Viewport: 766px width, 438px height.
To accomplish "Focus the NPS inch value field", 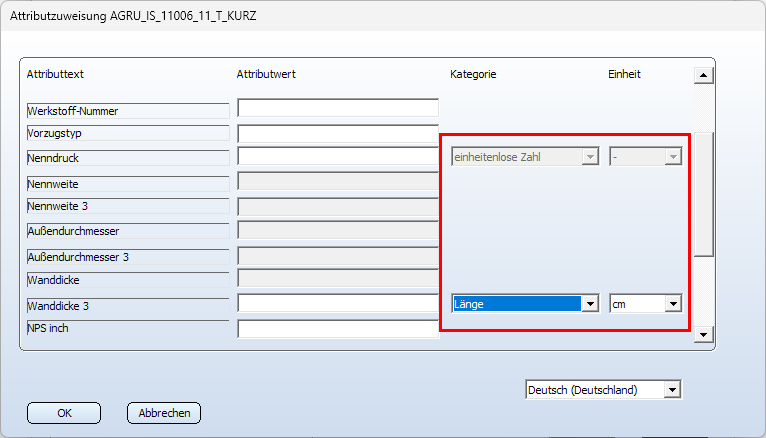I will [338, 329].
